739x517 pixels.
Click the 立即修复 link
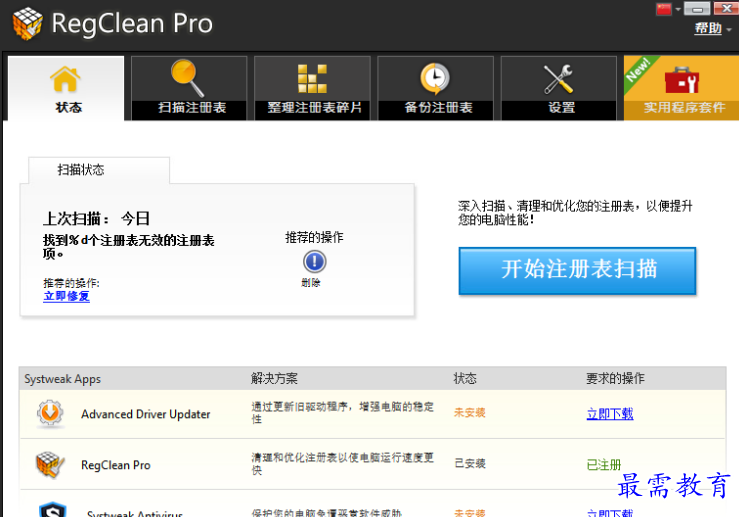point(66,296)
